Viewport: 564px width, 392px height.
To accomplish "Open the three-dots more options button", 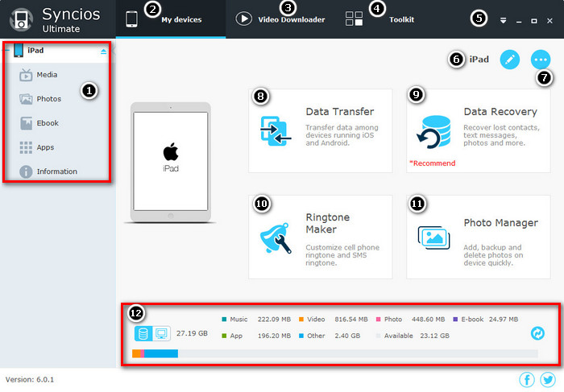I will tap(541, 60).
